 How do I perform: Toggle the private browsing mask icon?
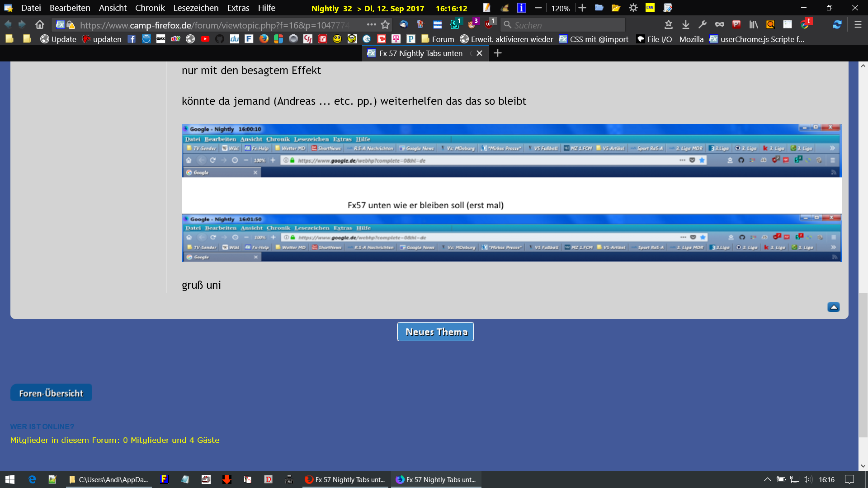pyautogui.click(x=719, y=25)
